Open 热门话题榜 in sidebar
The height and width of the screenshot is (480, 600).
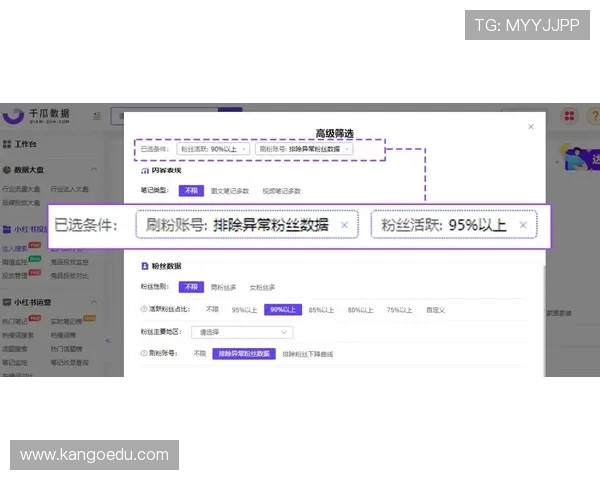pos(66,349)
